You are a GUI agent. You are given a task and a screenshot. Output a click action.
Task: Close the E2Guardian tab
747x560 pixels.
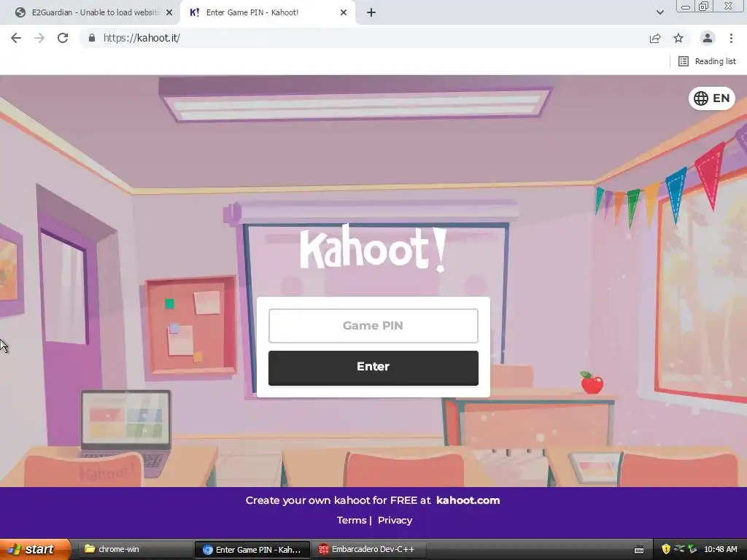tap(169, 13)
